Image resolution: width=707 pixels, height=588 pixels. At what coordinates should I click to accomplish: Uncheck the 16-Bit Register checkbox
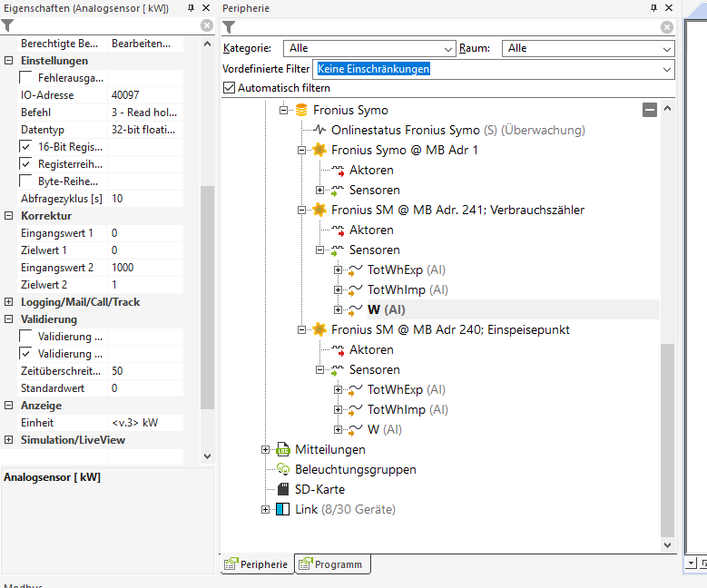click(27, 146)
